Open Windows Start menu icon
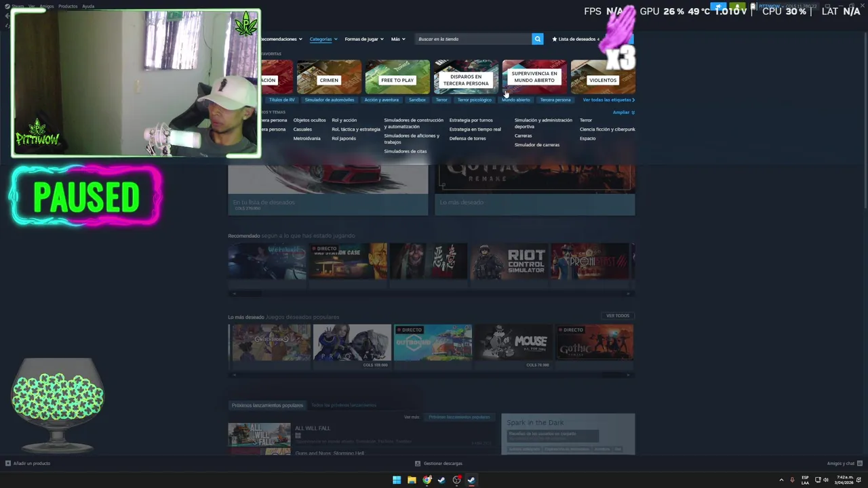Image resolution: width=868 pixels, height=488 pixels. click(397, 480)
